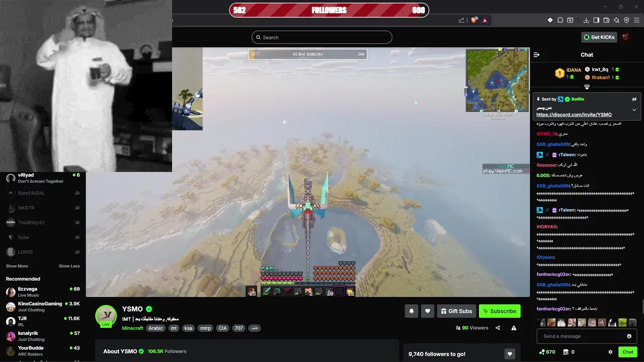Open NKSTR channel in sidebar
Screen dimensions: 644x362
(43, 208)
